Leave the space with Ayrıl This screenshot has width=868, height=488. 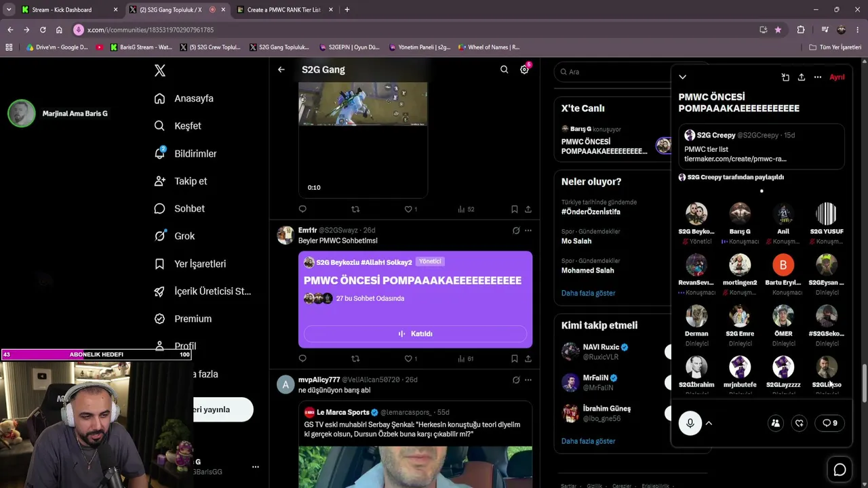837,77
